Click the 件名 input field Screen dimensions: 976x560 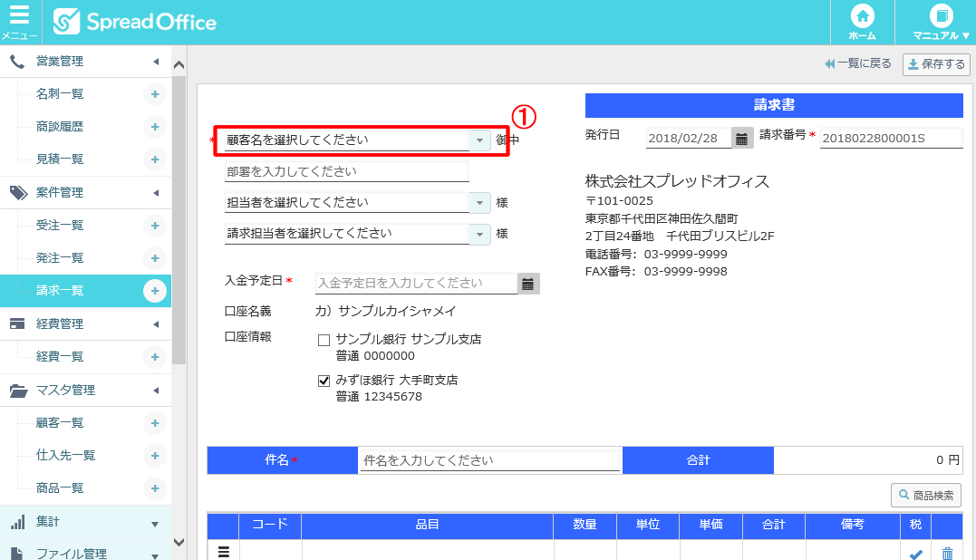[490, 460]
